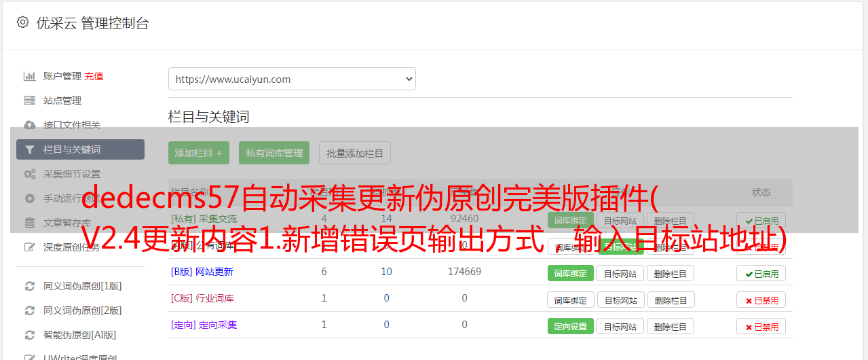Click 目标网站 in the 定向采集 row
This screenshot has height=360, width=868.
click(620, 326)
